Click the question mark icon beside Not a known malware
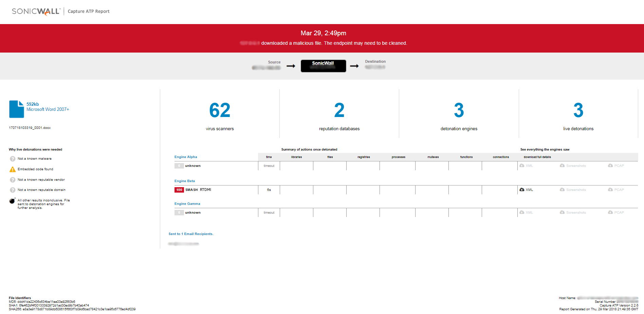 point(13,159)
